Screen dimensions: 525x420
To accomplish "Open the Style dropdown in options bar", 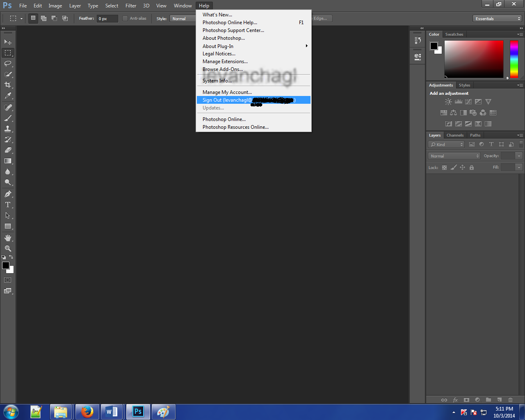I will (x=183, y=18).
